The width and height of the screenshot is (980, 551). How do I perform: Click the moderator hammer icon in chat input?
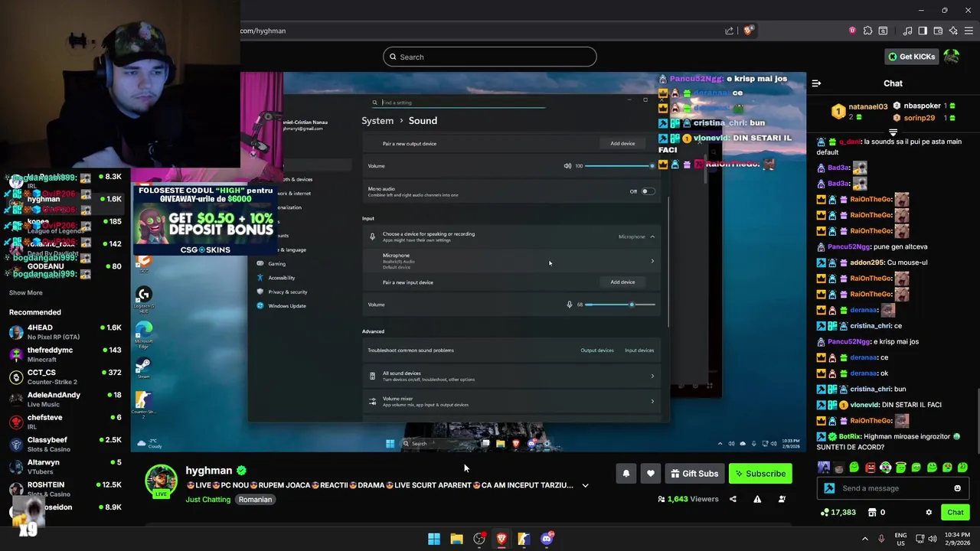coord(829,488)
